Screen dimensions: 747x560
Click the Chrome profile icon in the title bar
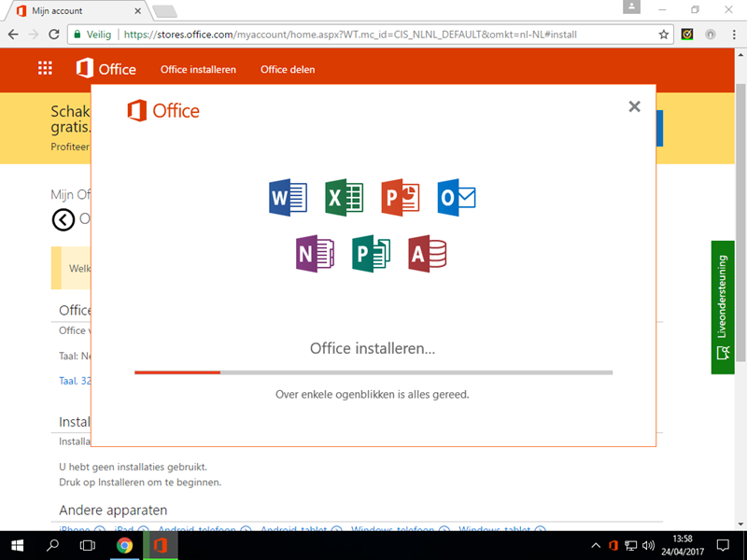coord(632,7)
